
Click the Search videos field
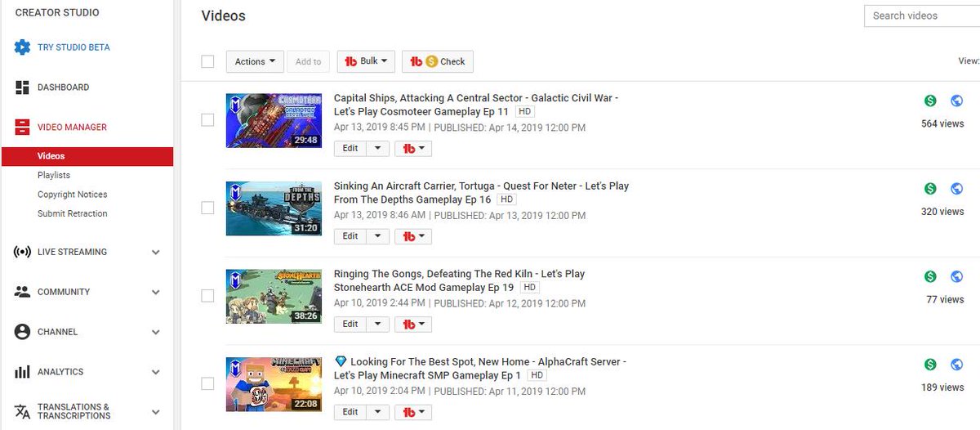tap(922, 16)
